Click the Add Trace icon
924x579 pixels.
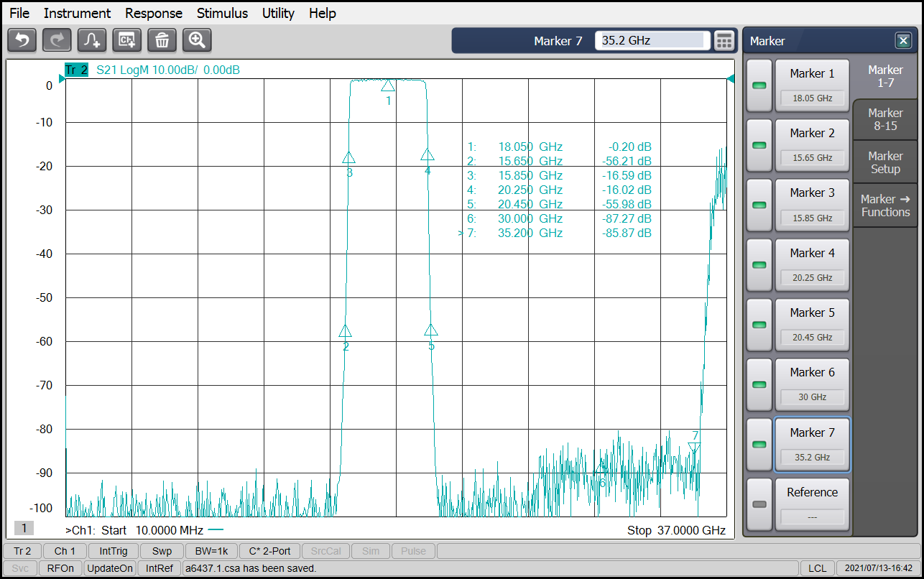[92, 40]
